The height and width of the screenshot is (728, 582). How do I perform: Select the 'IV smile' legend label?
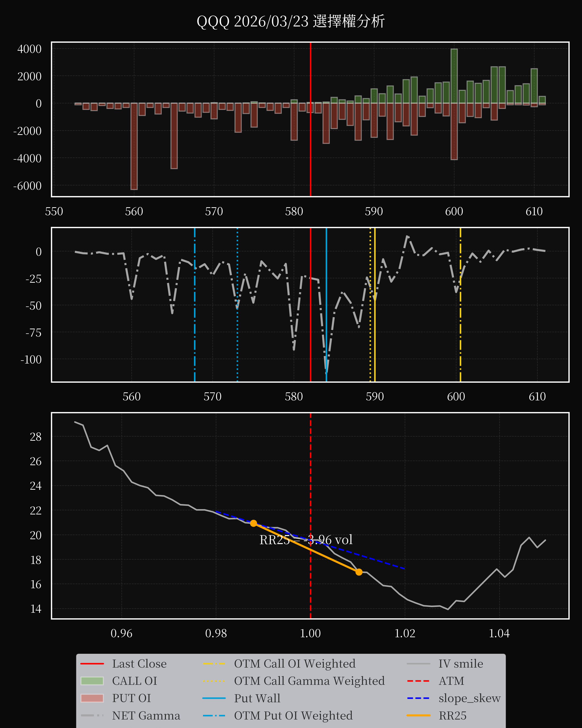[x=461, y=664]
